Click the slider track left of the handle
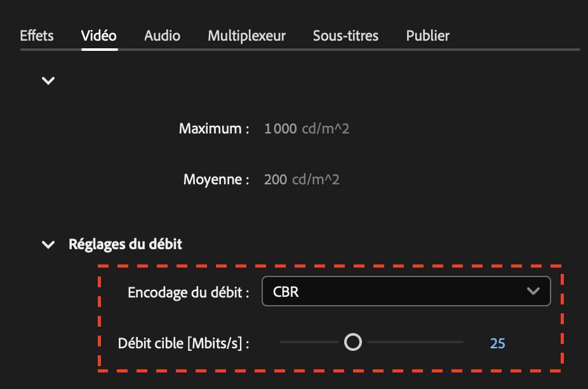This screenshot has height=389, width=588. click(x=311, y=342)
